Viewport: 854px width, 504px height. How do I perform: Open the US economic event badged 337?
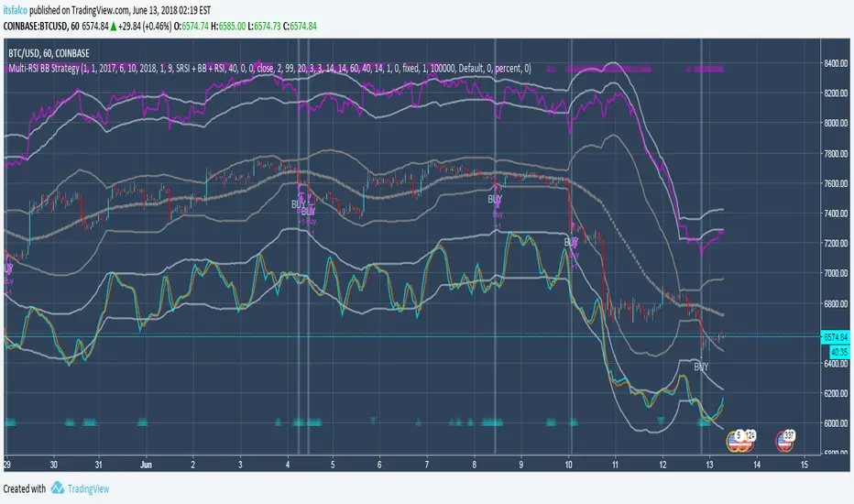point(785,441)
